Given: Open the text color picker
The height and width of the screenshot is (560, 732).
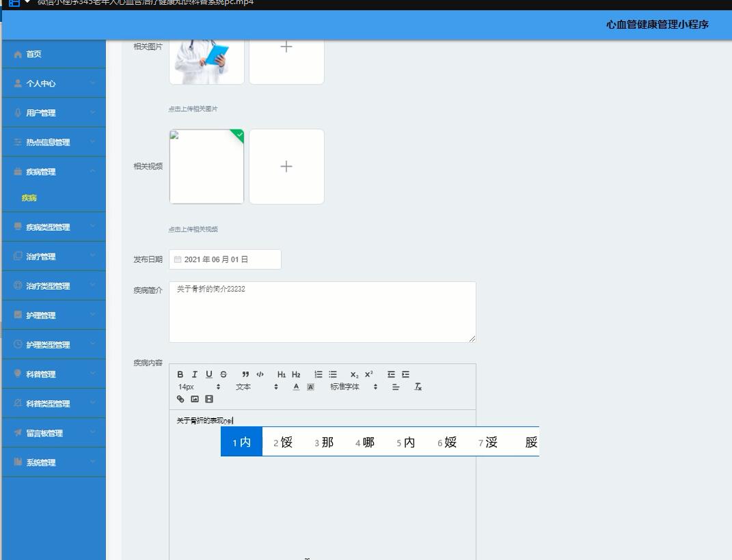Looking at the screenshot, I should [x=296, y=387].
